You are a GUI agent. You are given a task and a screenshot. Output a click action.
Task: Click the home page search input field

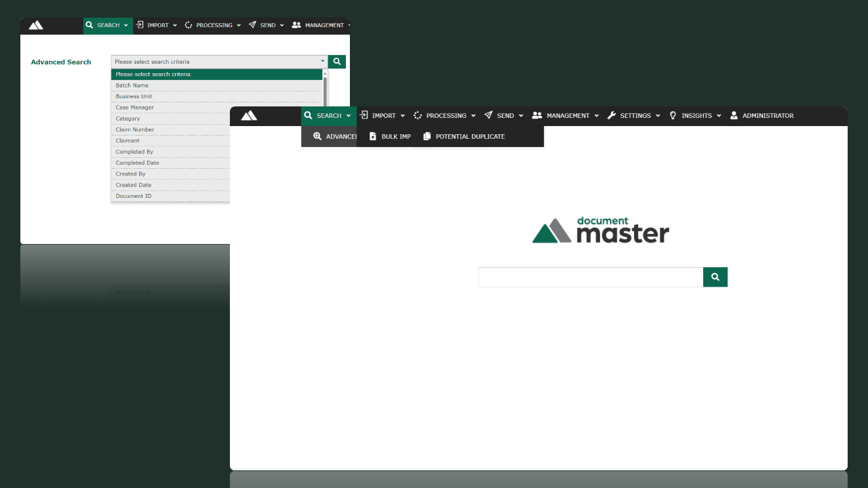pyautogui.click(x=591, y=277)
